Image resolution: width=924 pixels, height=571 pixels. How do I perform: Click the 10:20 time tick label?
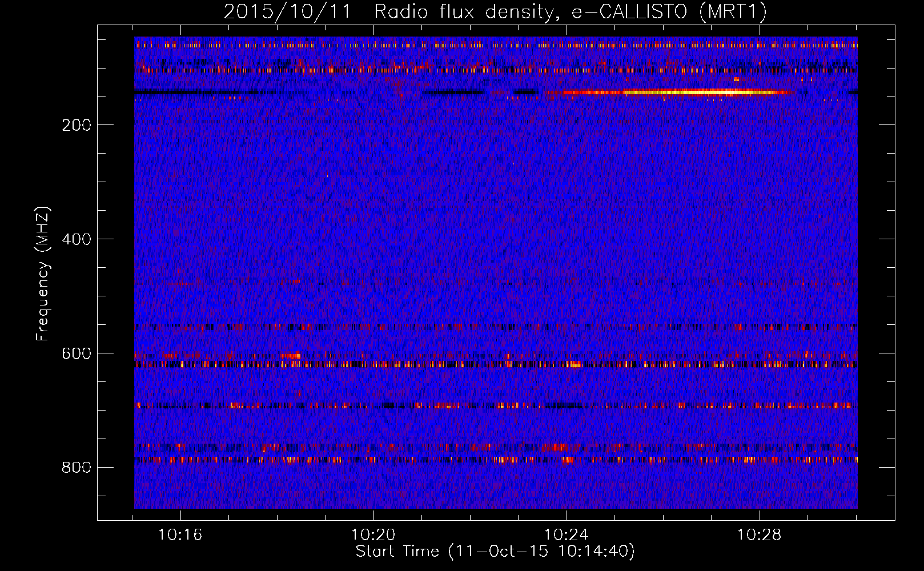[x=373, y=535]
